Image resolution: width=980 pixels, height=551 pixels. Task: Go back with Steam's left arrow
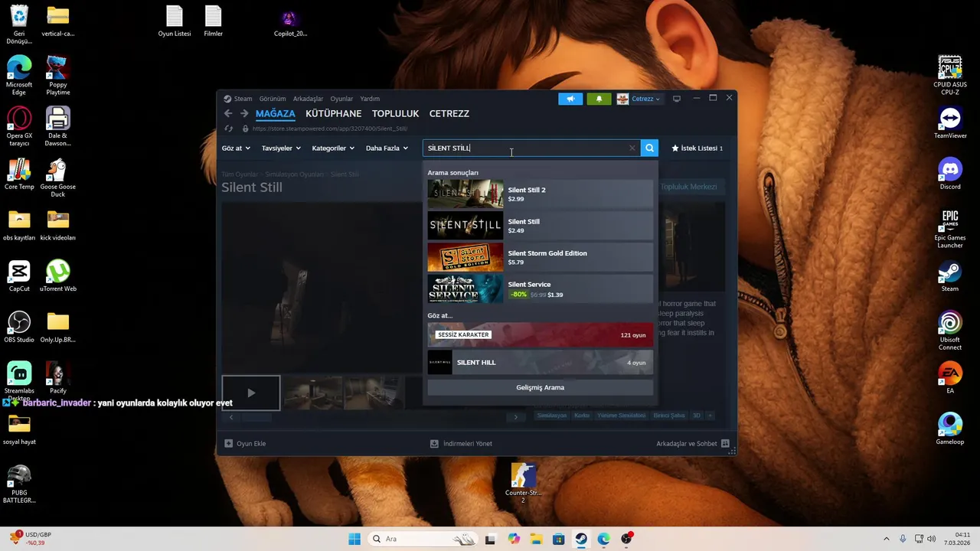pyautogui.click(x=228, y=113)
